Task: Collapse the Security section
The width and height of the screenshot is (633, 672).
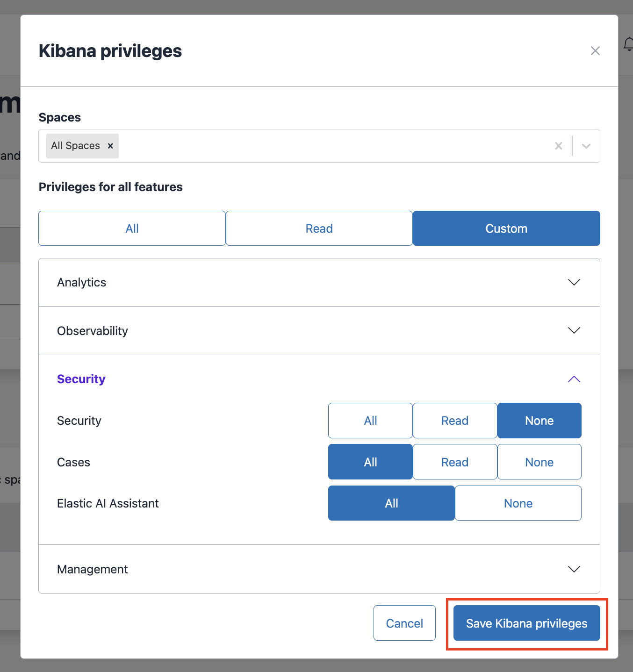Action: point(574,379)
